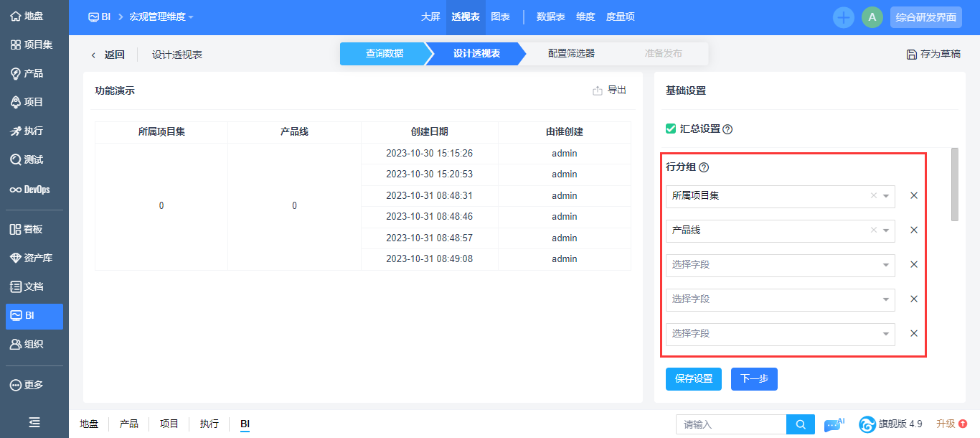The image size is (980, 438).
Task: Click the settings panel vertical scrollbar
Action: (954, 185)
